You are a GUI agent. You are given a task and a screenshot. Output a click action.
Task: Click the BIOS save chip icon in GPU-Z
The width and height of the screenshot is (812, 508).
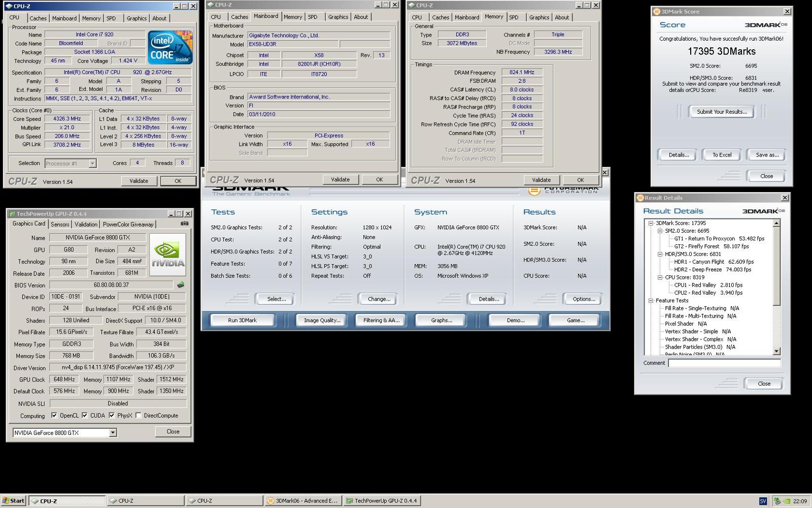[181, 285]
